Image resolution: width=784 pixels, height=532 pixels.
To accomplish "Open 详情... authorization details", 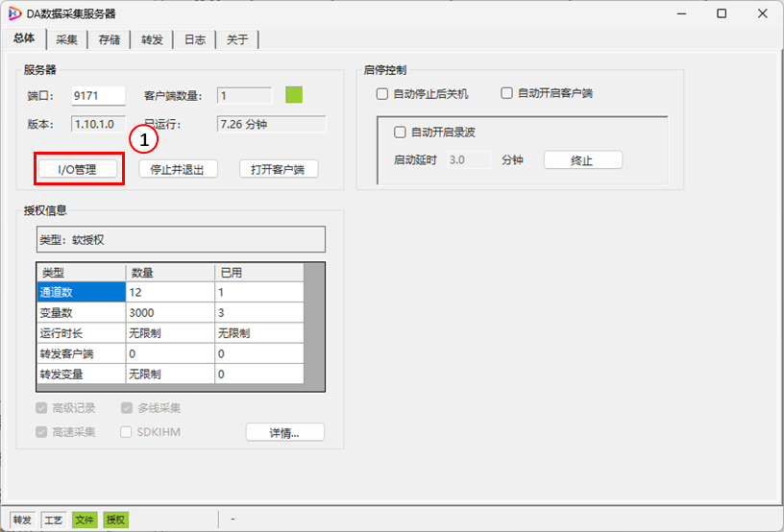I will click(x=285, y=432).
